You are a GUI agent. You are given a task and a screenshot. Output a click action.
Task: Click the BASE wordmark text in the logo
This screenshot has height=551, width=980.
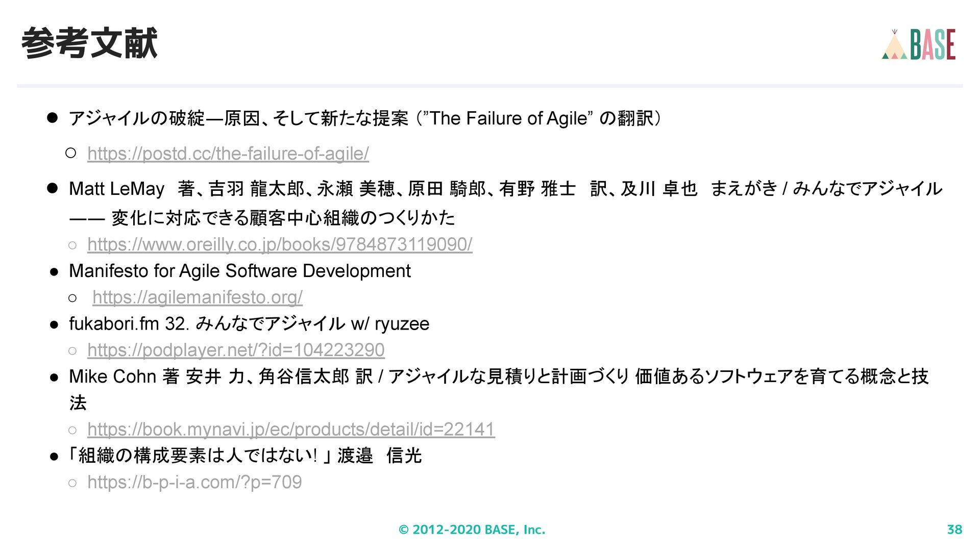coord(933,45)
